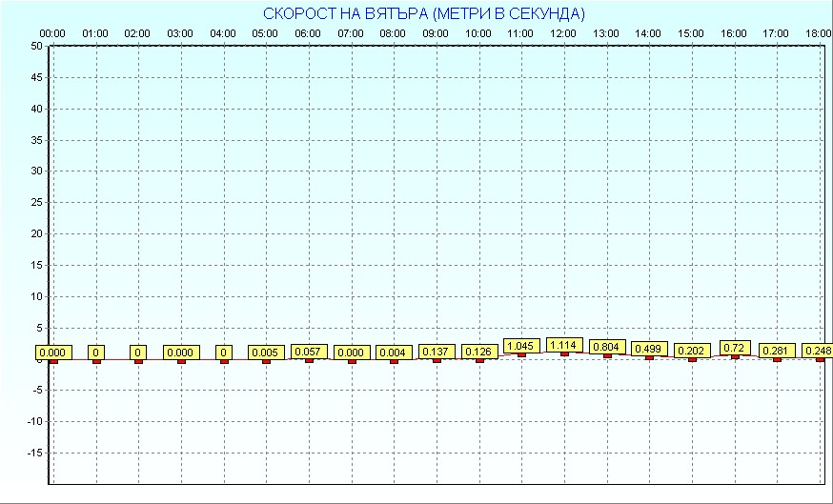
Task: Click the 0.804 data point label
Action: [607, 347]
